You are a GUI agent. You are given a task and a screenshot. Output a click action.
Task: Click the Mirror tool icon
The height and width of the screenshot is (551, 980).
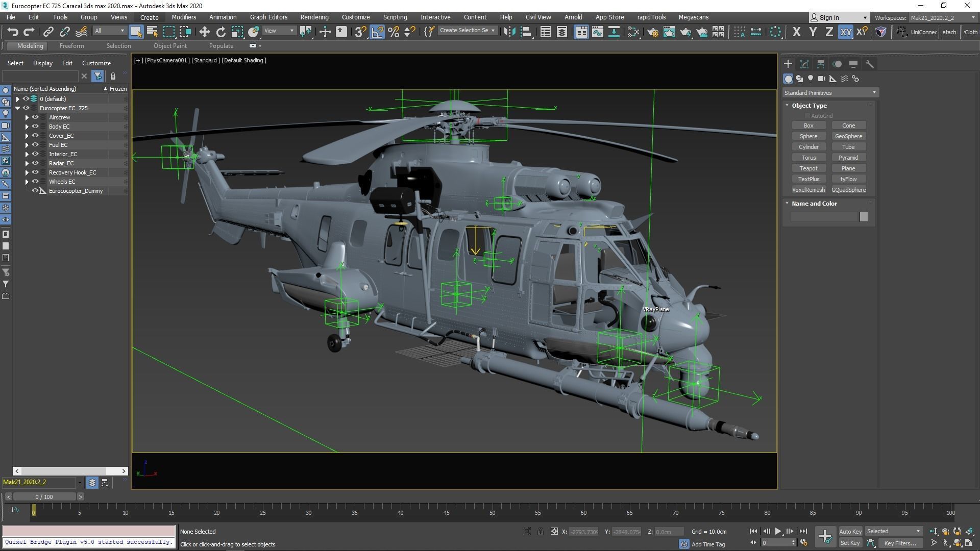509,32
